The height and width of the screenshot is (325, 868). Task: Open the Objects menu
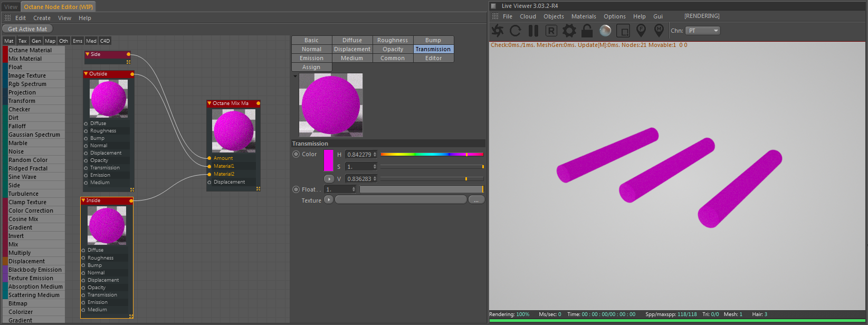554,16
